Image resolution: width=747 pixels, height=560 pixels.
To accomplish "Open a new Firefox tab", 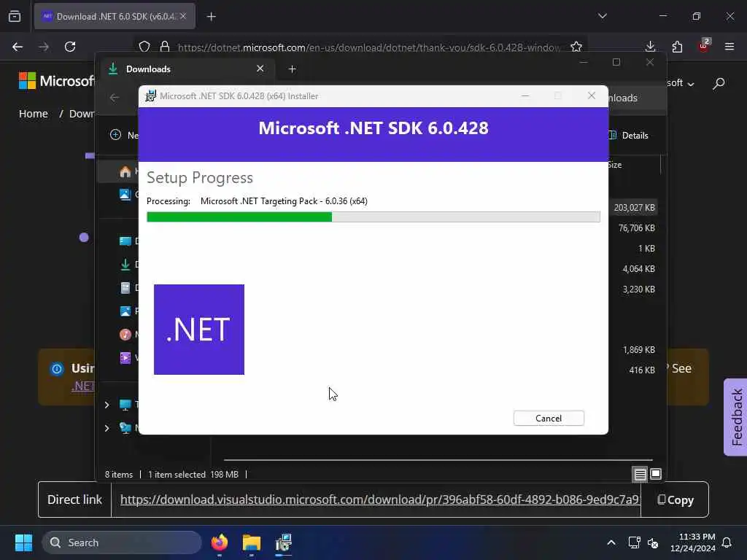I will pos(211,17).
